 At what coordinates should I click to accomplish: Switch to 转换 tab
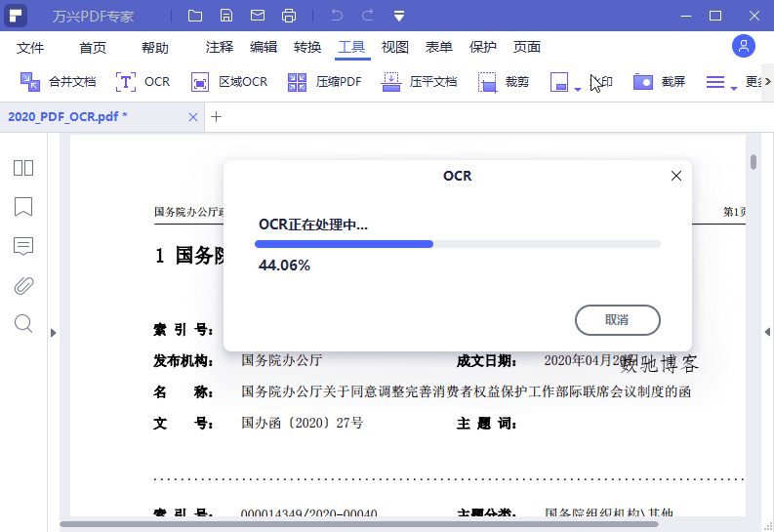coord(307,47)
